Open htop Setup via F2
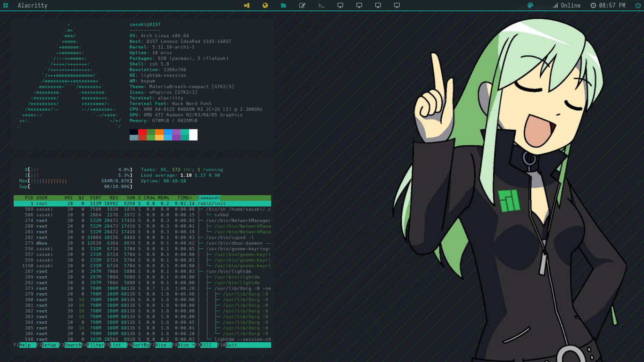 [x=47, y=345]
